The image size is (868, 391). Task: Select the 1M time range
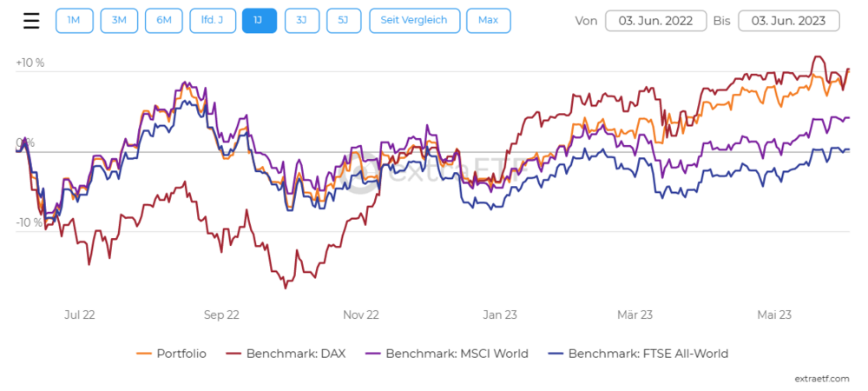click(x=74, y=21)
